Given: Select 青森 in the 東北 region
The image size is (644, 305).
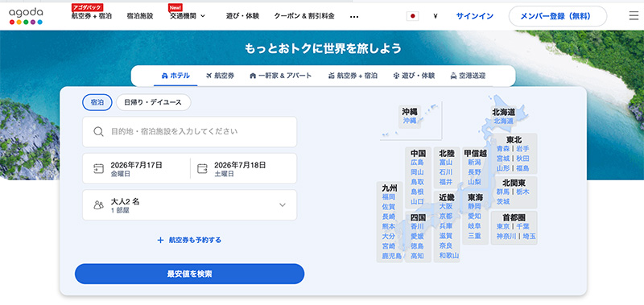Looking at the screenshot, I should (x=503, y=148).
